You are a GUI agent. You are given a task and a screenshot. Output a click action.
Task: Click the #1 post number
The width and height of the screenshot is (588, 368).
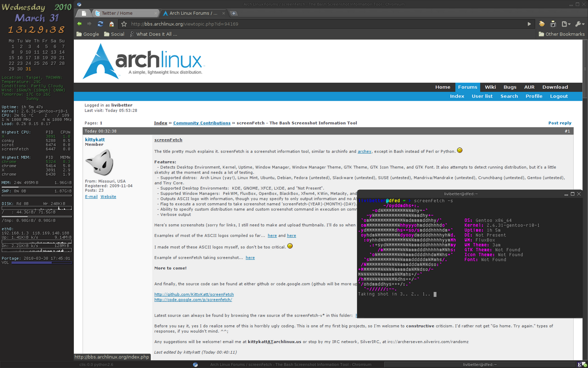coord(567,131)
